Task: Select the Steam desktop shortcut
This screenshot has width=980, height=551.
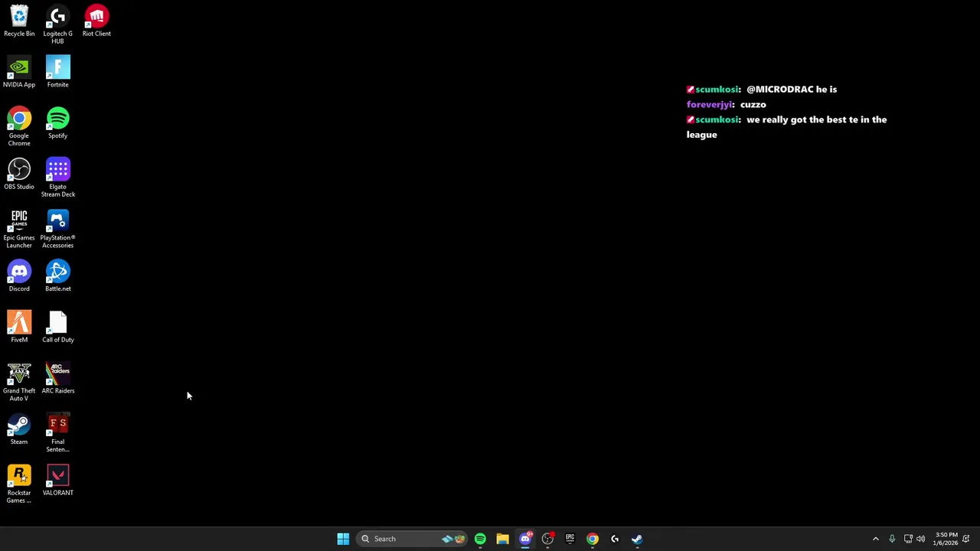Action: tap(19, 429)
